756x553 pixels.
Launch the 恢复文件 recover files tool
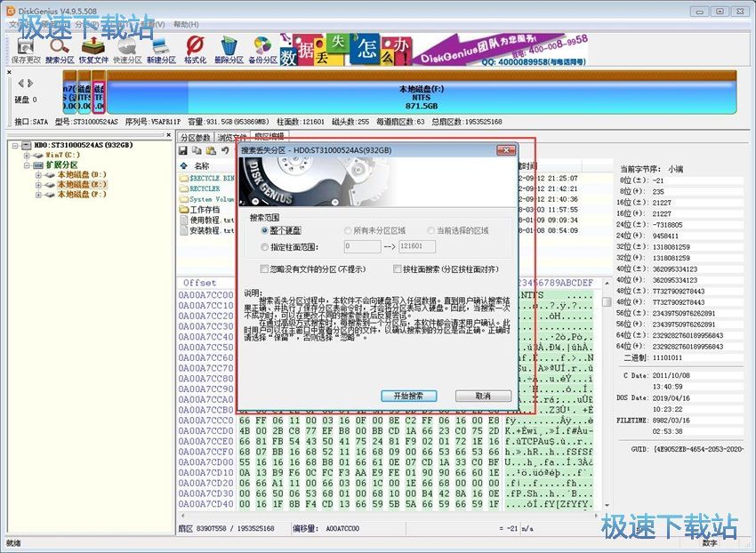(93, 51)
